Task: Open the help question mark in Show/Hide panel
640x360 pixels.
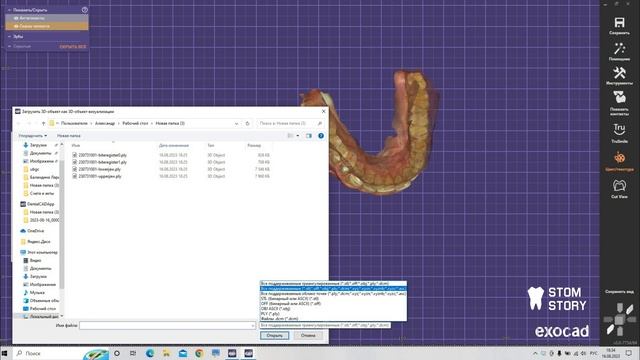Action: (84, 10)
